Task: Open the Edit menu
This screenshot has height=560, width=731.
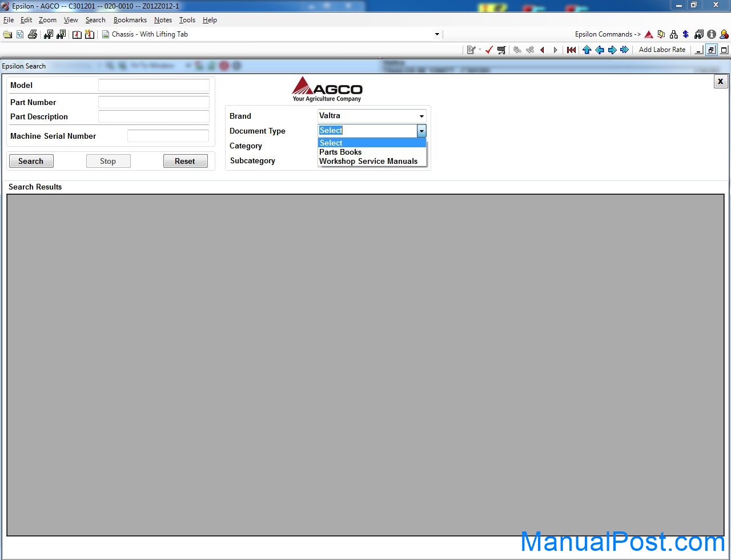Action: (26, 20)
